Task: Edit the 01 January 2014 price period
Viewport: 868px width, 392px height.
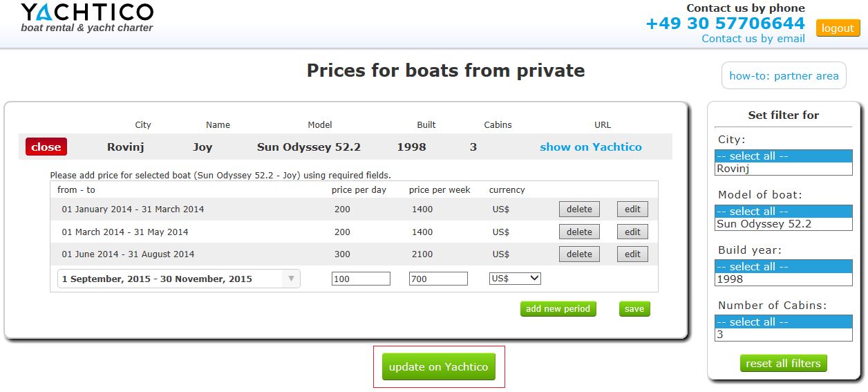Action: tap(632, 209)
